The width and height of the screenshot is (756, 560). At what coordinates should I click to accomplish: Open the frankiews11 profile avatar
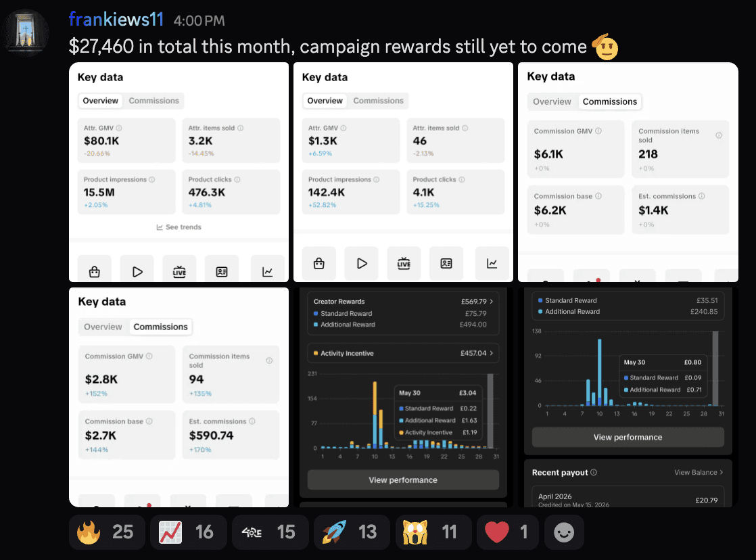point(26,32)
